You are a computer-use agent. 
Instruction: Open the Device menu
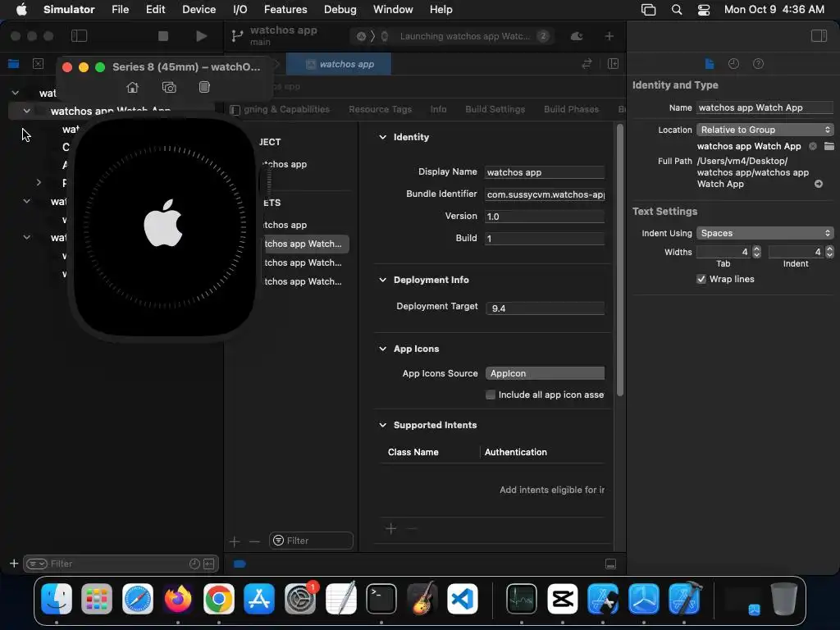[x=199, y=9]
